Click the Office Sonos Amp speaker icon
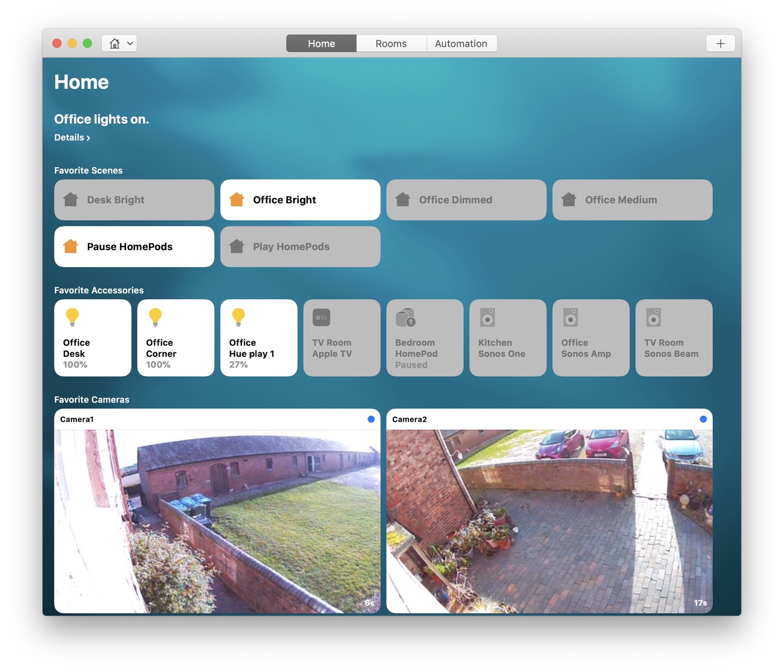784x672 pixels. coord(571,317)
